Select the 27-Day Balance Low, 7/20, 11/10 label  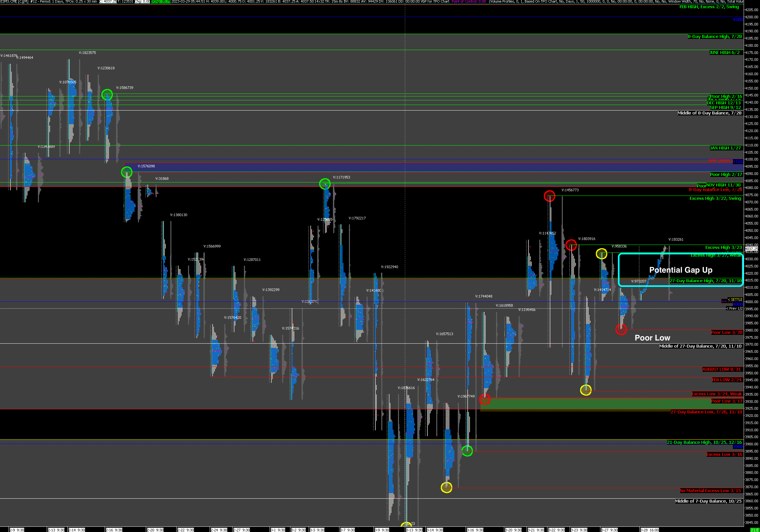706,412
